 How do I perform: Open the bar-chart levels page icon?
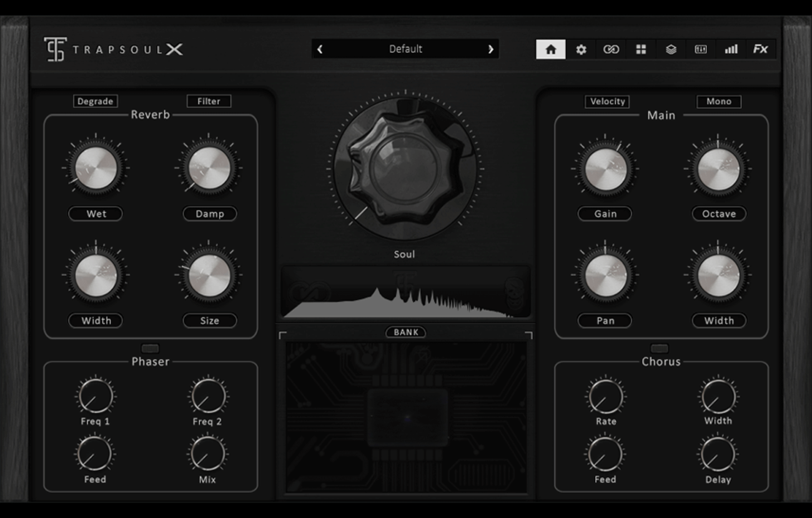(x=731, y=49)
